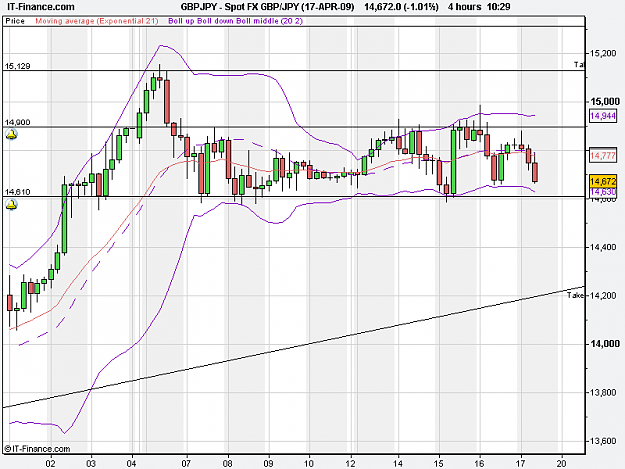Image resolution: width=625 pixels, height=469 pixels.
Task: Click the IT-Finance.com title at the top
Action: [41, 7]
